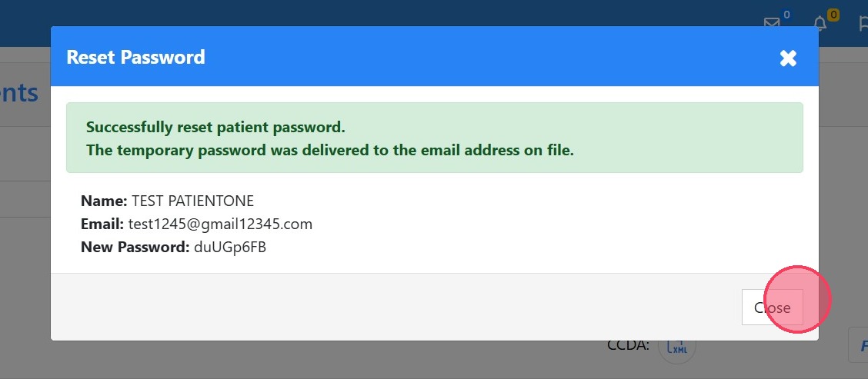Click the patient name TEST PATIENTONE
The image size is (868, 379).
click(x=192, y=201)
